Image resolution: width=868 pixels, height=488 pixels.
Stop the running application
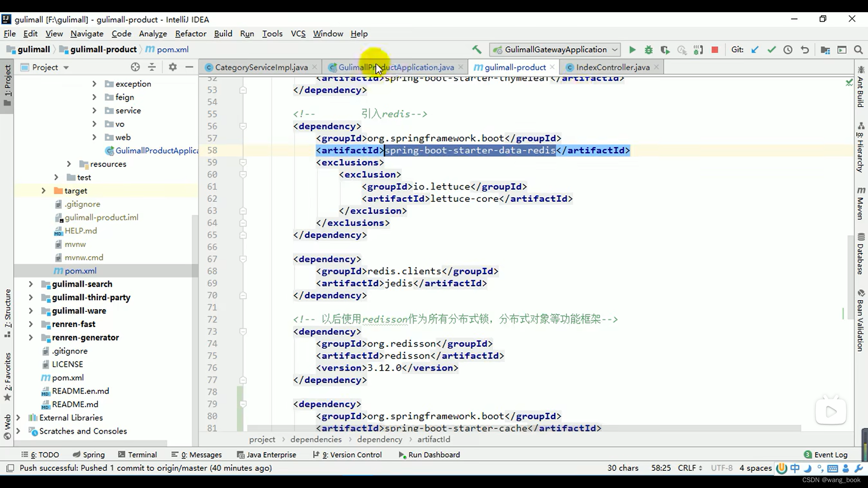click(715, 50)
